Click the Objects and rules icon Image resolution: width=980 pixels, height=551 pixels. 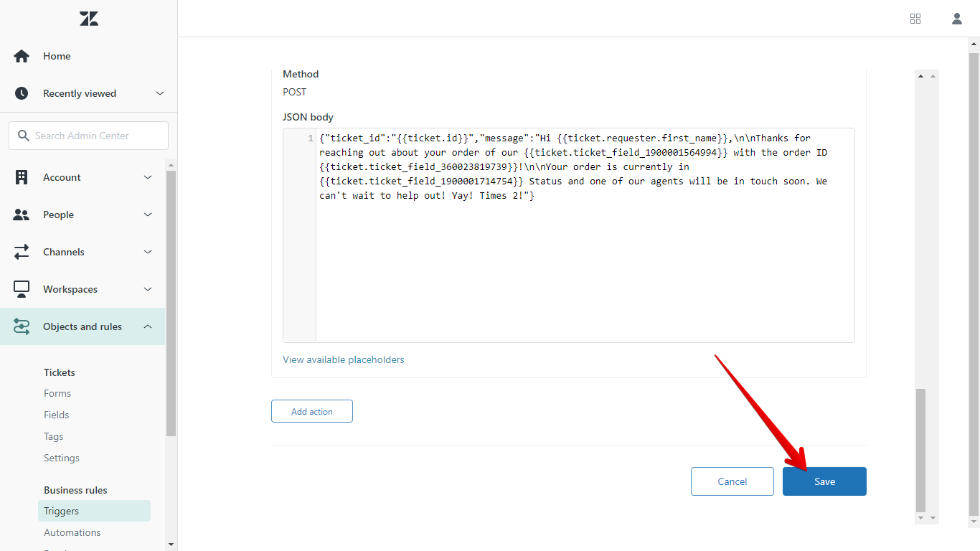pyautogui.click(x=22, y=326)
